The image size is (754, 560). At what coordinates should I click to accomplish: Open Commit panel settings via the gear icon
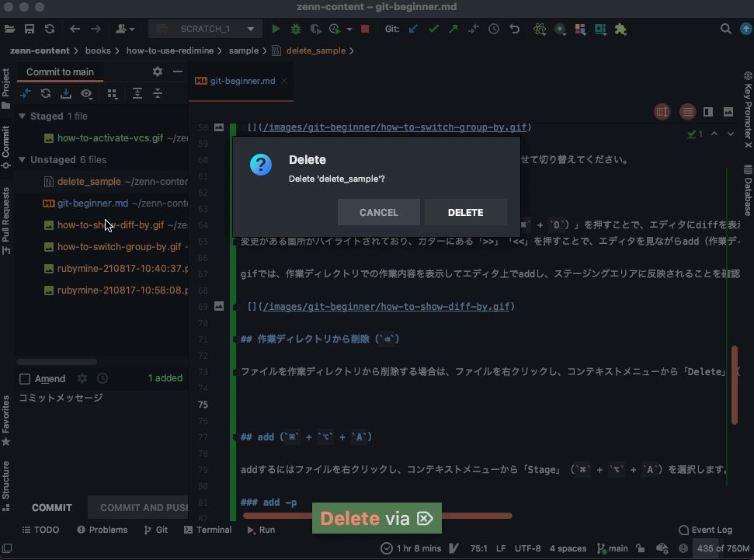point(157,71)
